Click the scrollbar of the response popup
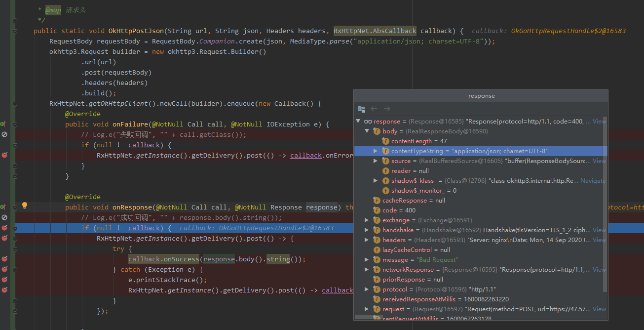 [606, 198]
